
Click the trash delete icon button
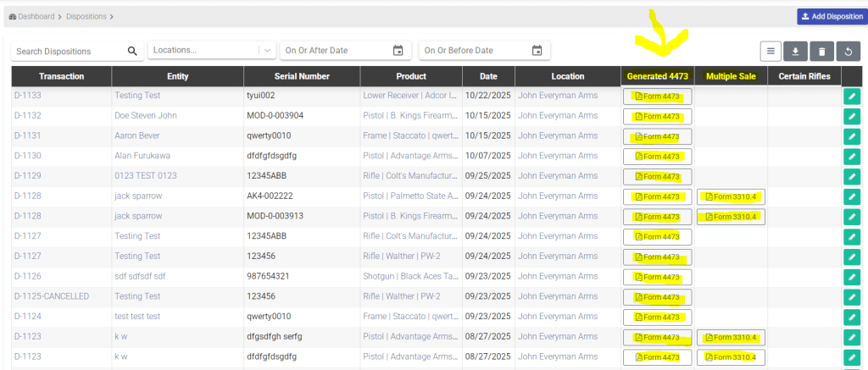[821, 52]
